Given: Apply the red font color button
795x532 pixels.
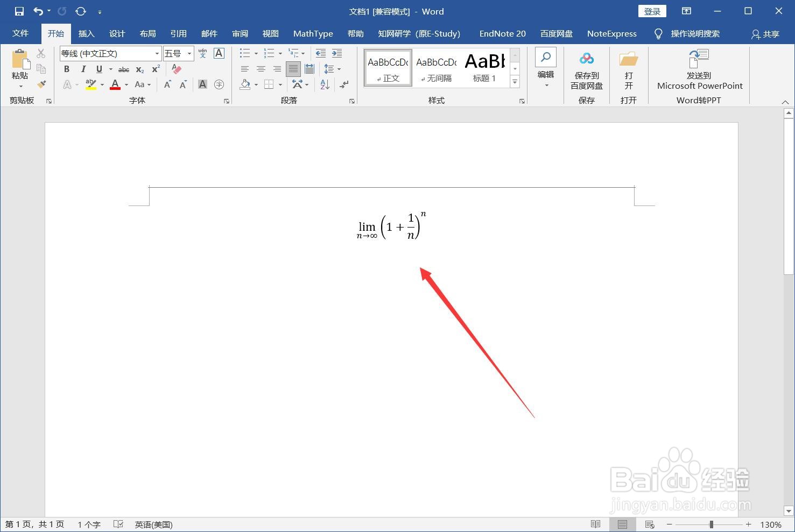Looking at the screenshot, I should tap(115, 84).
